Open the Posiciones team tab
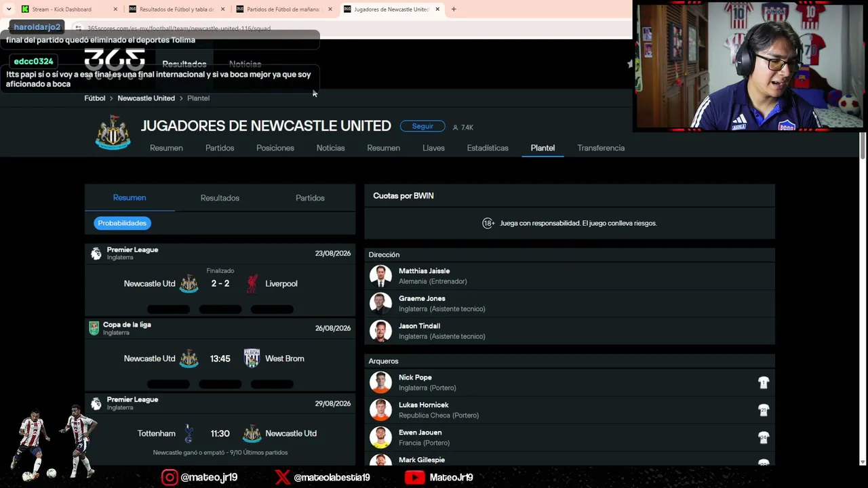868x488 pixels. tap(275, 148)
